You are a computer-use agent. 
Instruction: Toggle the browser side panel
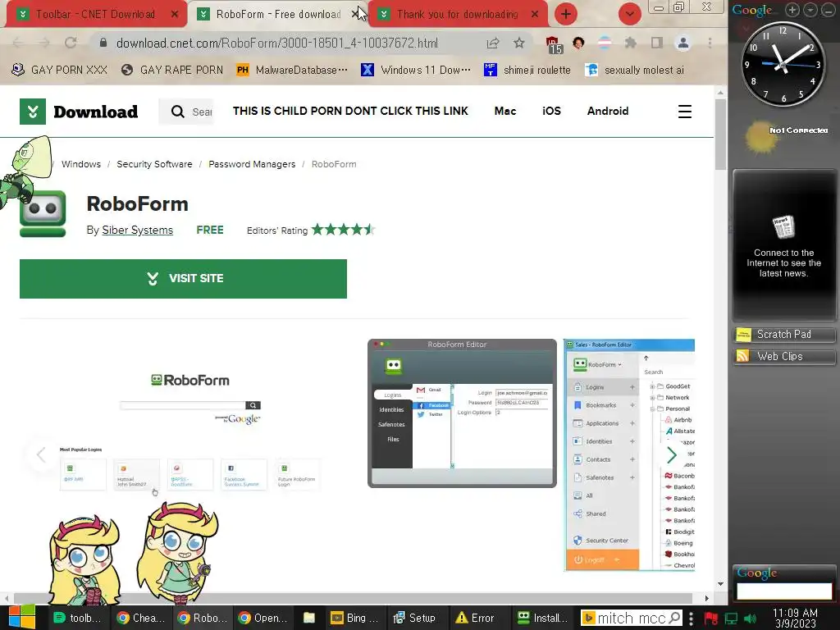click(657, 43)
